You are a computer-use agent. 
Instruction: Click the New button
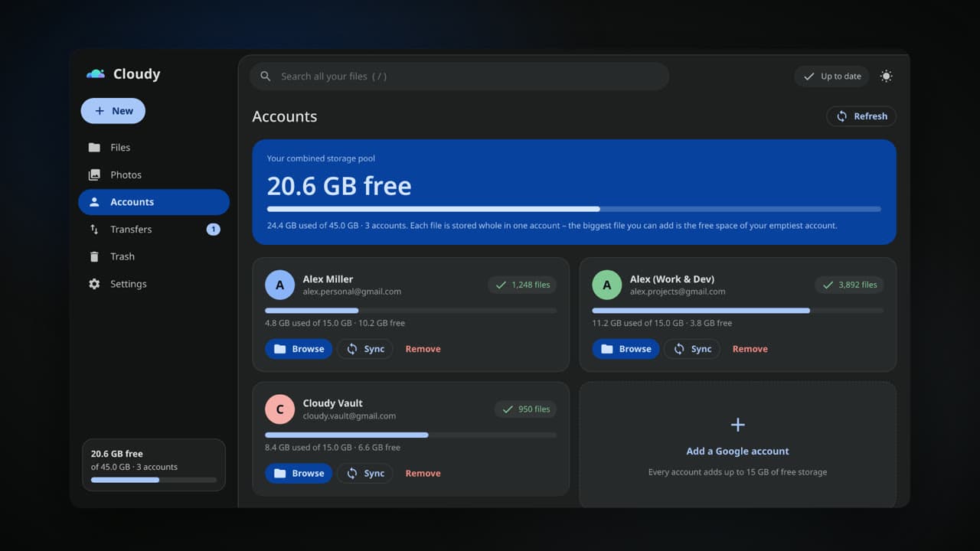[x=113, y=111]
